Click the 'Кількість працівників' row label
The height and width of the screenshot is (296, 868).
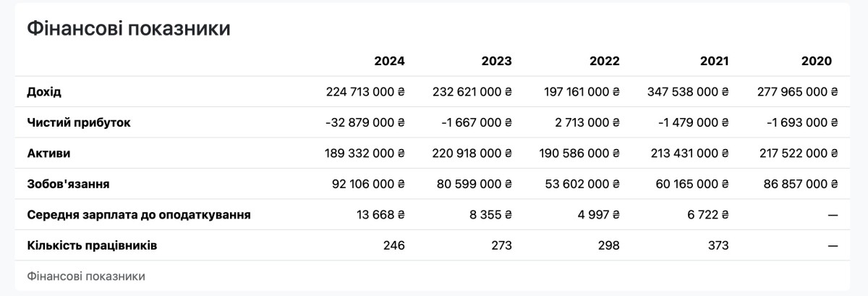click(x=92, y=245)
